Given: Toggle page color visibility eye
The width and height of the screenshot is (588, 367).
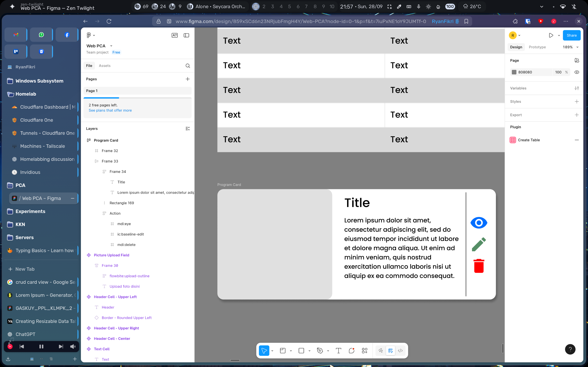Looking at the screenshot, I should point(577,72).
